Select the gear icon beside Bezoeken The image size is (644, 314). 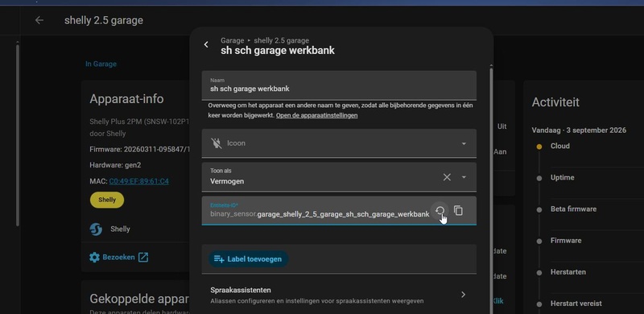pyautogui.click(x=94, y=258)
